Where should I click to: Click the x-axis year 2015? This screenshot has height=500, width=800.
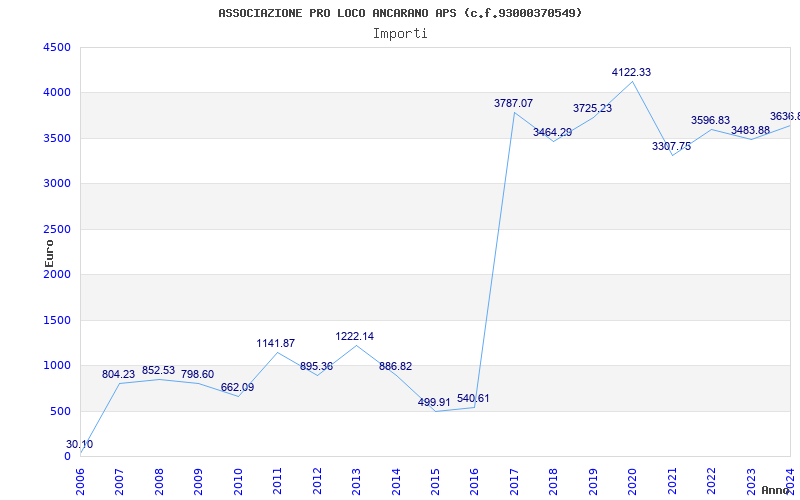tap(435, 482)
